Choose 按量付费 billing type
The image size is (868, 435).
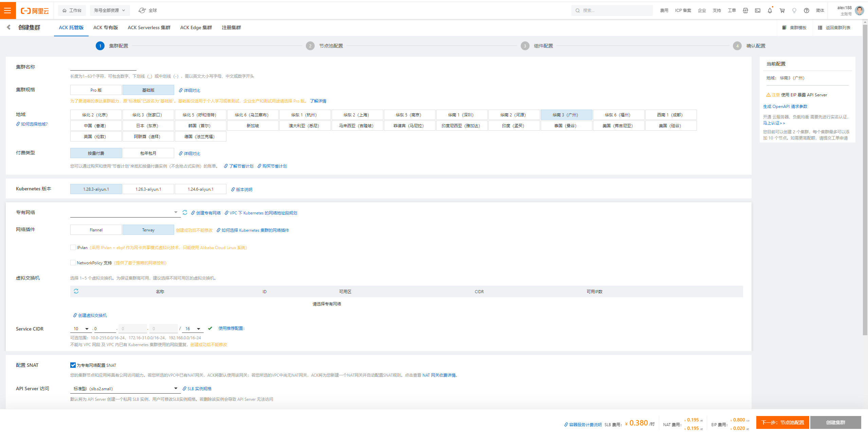coord(96,153)
